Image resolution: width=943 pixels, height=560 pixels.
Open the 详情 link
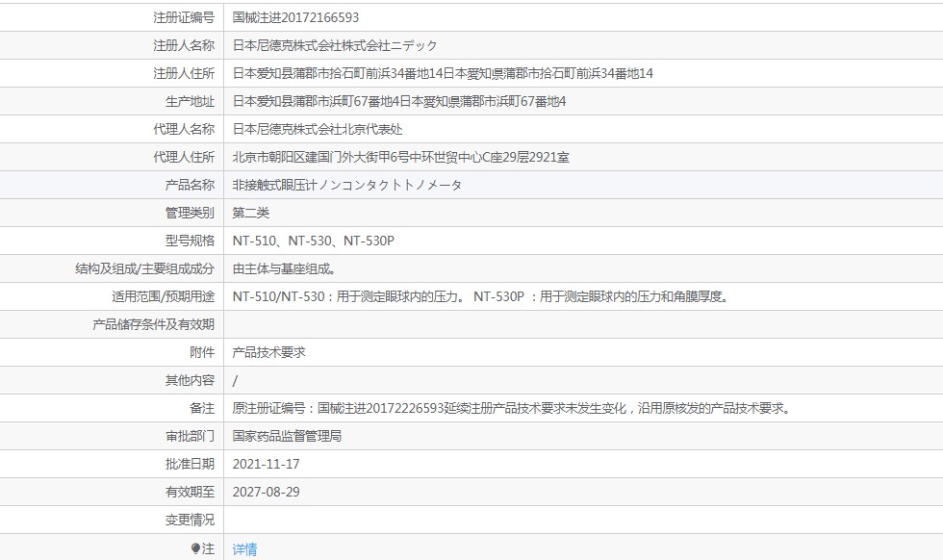pos(244,549)
